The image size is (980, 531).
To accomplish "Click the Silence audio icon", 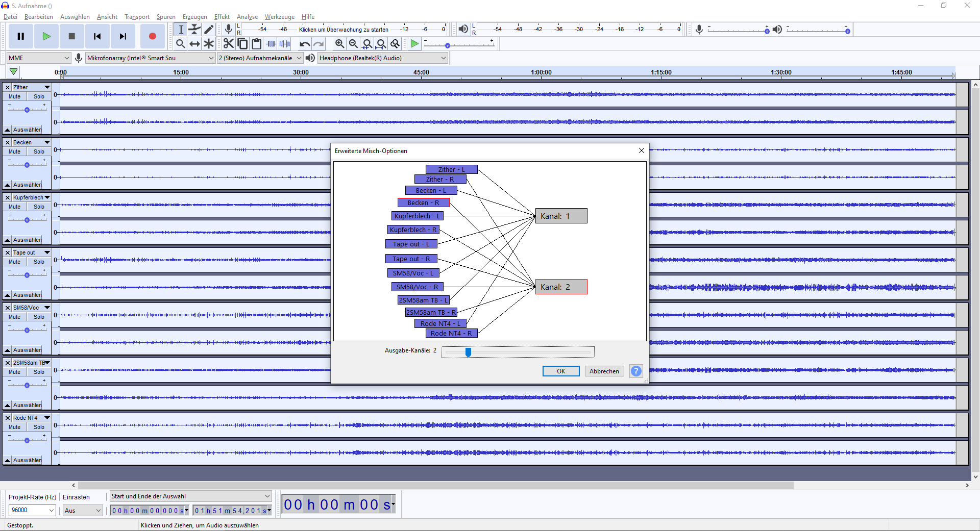I will coord(285,44).
